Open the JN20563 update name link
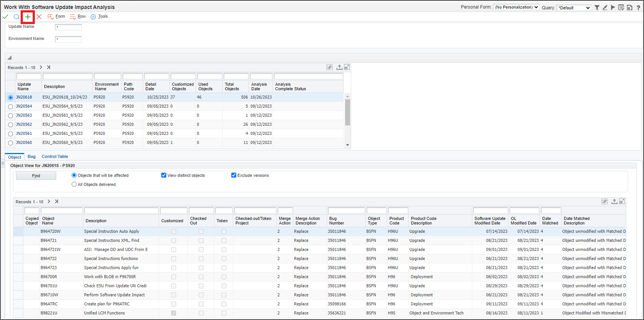The width and height of the screenshot is (644, 320). click(24, 116)
